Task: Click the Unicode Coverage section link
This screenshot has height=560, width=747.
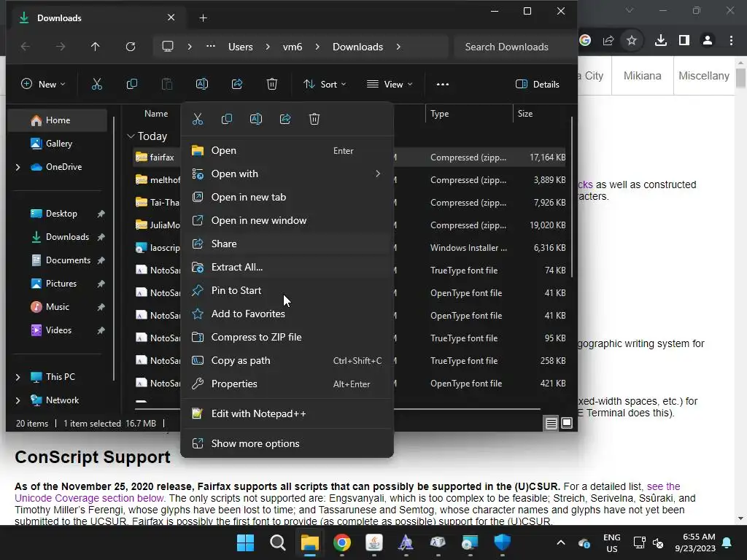Action: [89, 498]
